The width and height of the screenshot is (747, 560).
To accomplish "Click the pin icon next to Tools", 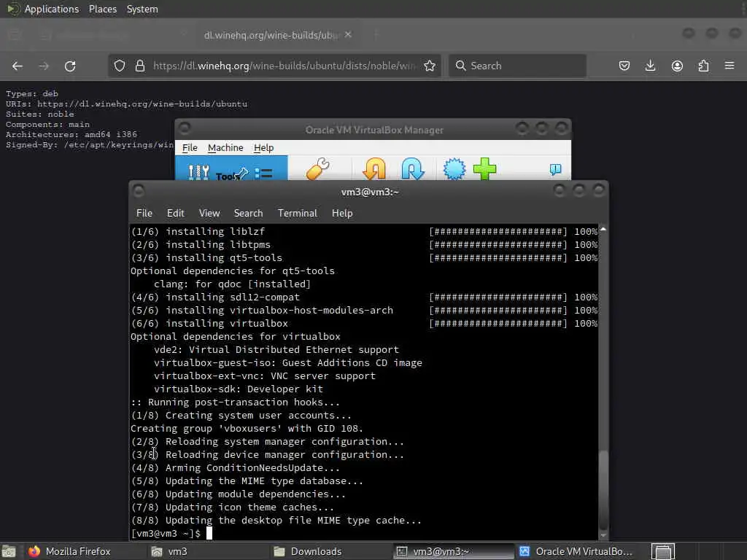I will 242,174.
